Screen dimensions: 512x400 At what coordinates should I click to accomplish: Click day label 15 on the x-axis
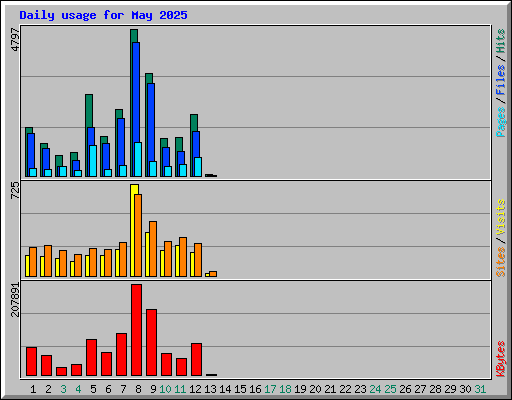tap(240, 389)
